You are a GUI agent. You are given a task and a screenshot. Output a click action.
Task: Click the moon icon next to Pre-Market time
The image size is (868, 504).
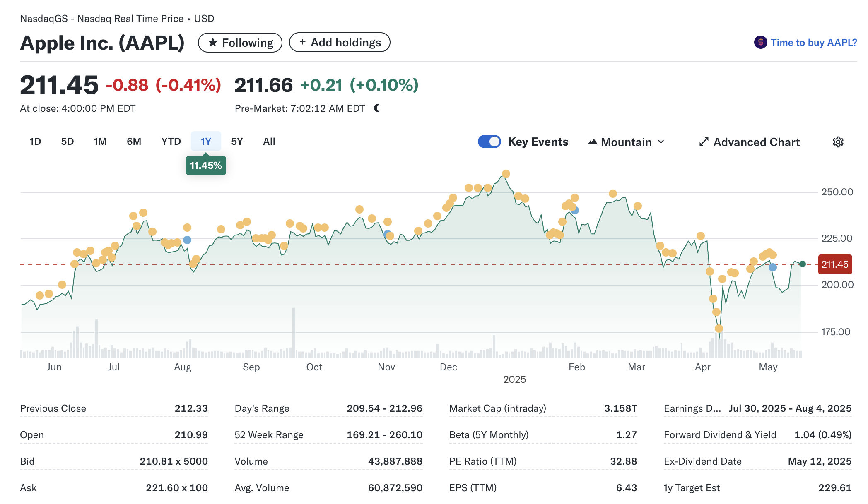click(377, 108)
